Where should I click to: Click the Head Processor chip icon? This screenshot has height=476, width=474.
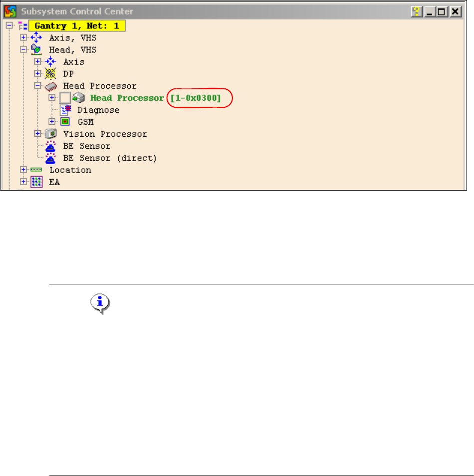click(x=51, y=86)
